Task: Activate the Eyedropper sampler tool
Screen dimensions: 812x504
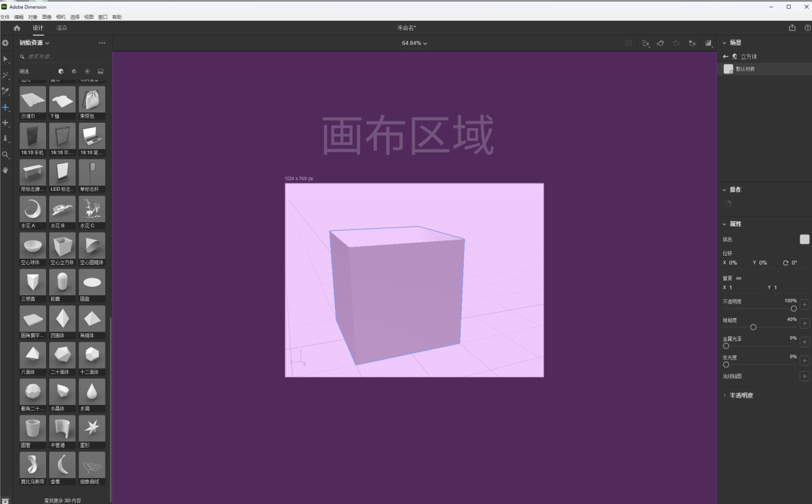Action: click(5, 91)
